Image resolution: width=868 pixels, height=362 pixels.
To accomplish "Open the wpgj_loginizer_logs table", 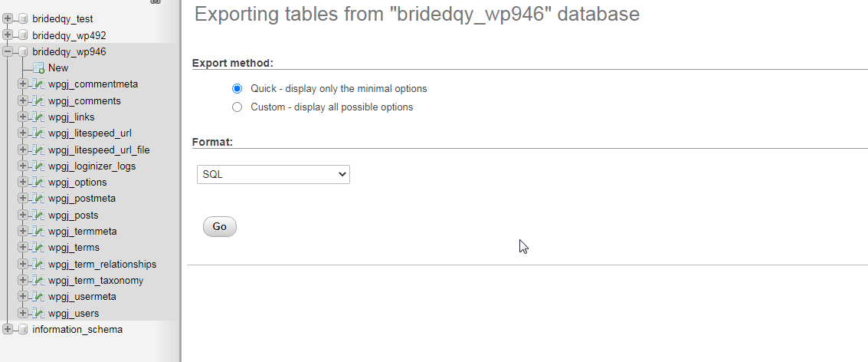I will tap(92, 166).
